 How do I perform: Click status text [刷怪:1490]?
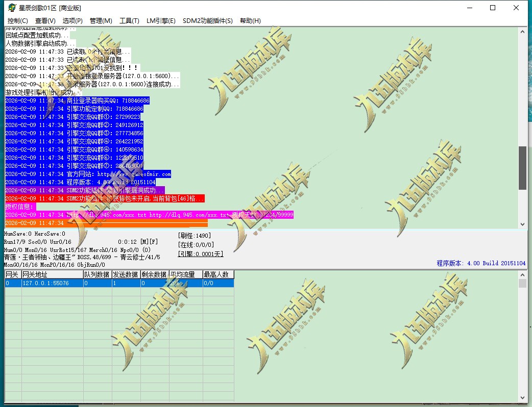(195, 236)
